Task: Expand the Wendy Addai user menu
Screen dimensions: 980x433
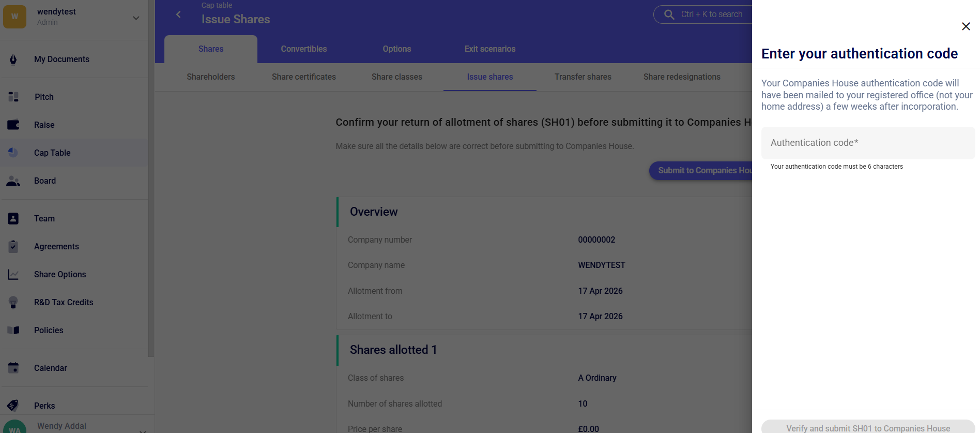Action: click(143, 429)
